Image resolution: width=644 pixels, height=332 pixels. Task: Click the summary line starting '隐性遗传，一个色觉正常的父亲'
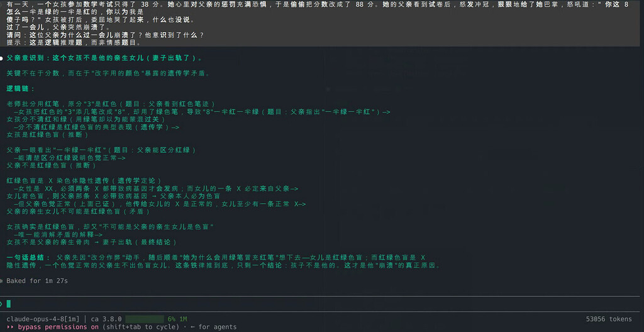[x=224, y=265]
